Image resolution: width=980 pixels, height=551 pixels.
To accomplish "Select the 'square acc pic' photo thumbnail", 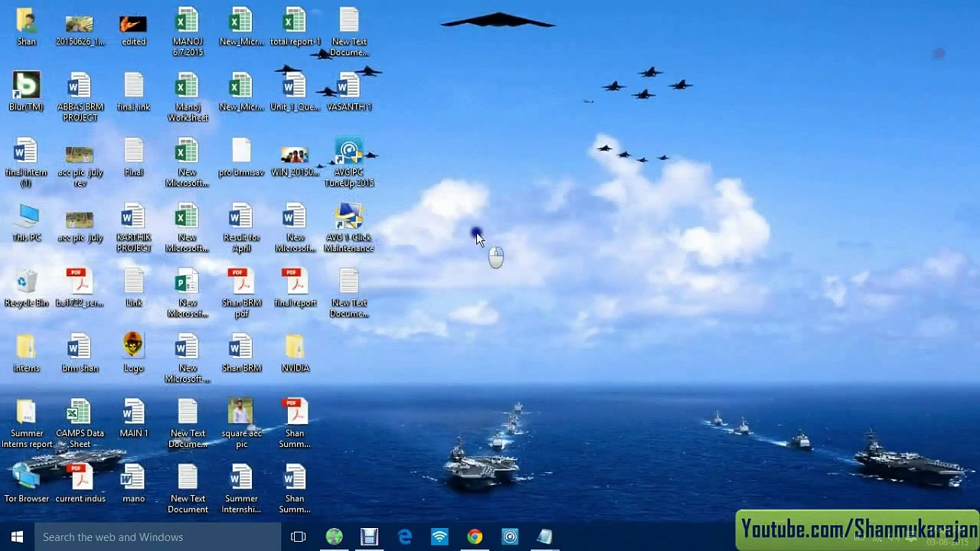I will (x=241, y=423).
